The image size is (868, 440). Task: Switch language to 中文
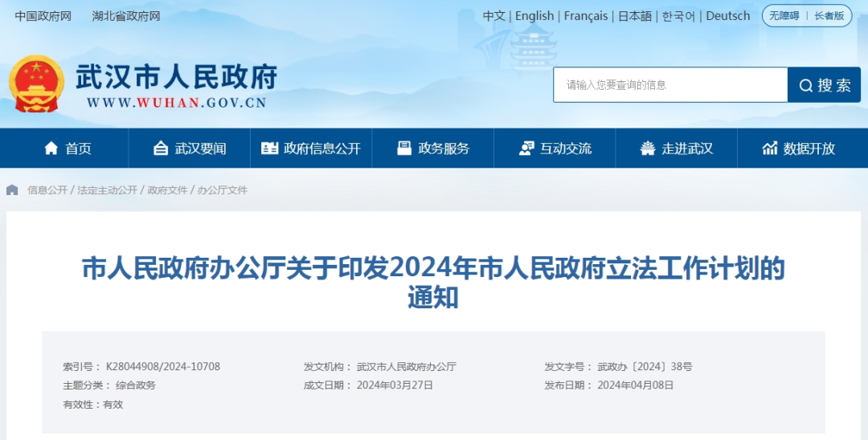493,16
